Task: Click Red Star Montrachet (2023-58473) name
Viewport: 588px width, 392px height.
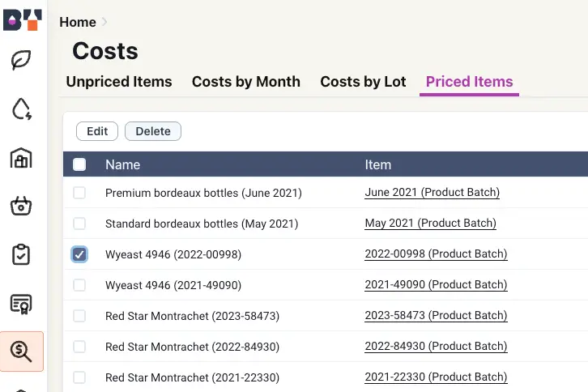Action: (193, 316)
